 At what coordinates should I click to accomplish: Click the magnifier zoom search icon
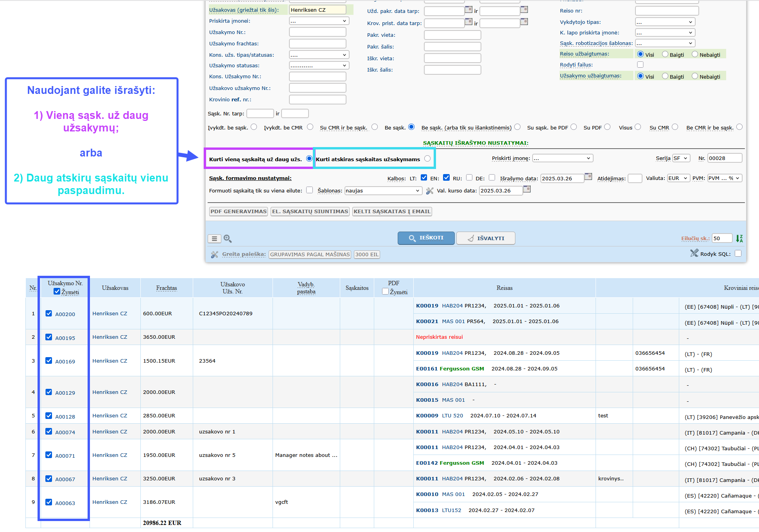(228, 239)
